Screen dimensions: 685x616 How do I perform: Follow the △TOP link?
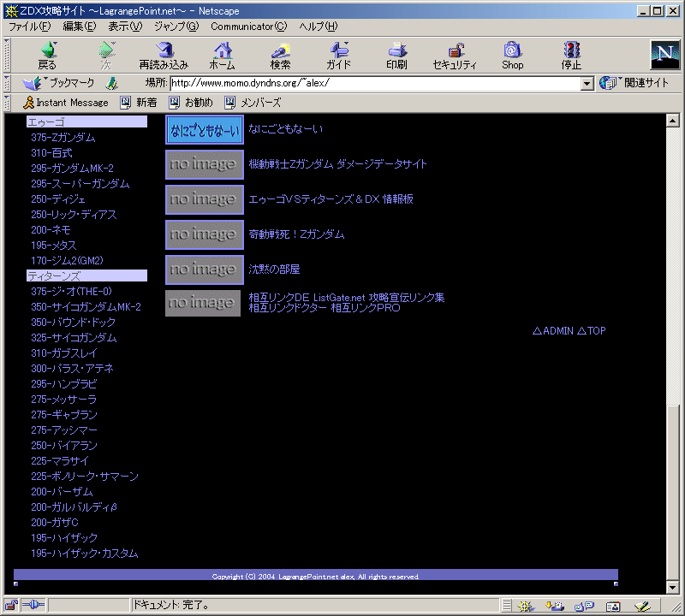[x=592, y=331]
